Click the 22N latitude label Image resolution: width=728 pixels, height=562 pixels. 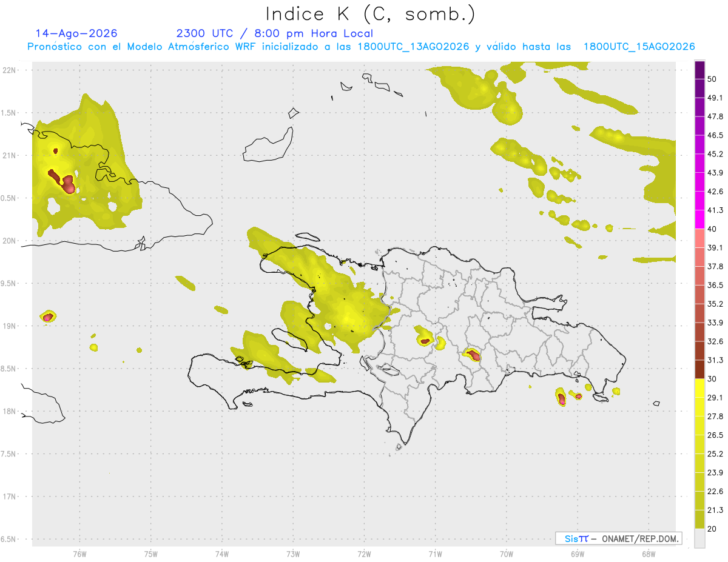tap(10, 70)
